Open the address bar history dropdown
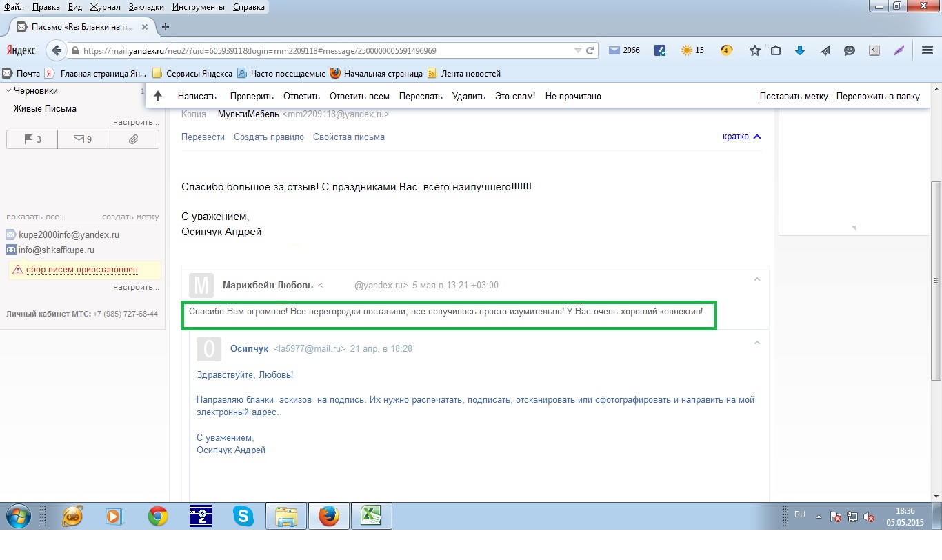Image resolution: width=942 pixels, height=560 pixels. (578, 50)
